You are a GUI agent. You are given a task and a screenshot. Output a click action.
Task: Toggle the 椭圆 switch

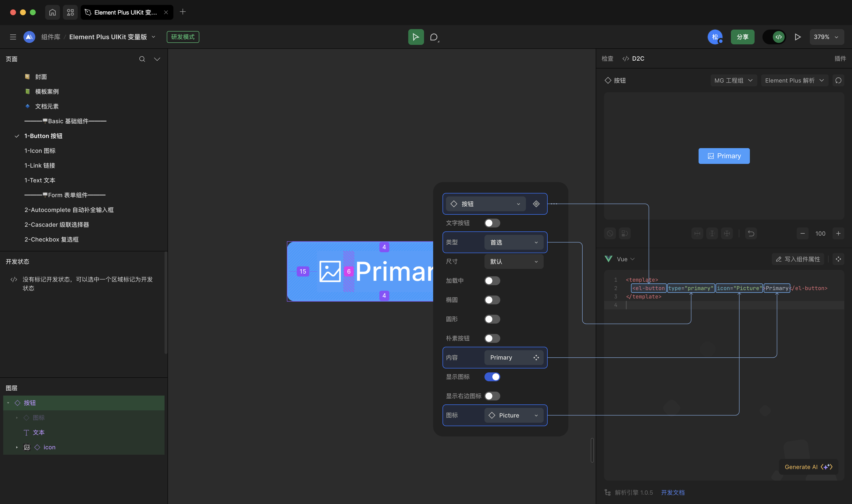[x=492, y=300]
